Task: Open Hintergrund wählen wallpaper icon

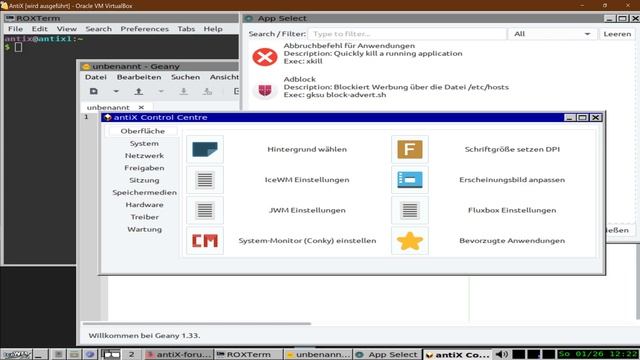Action: click(205, 149)
